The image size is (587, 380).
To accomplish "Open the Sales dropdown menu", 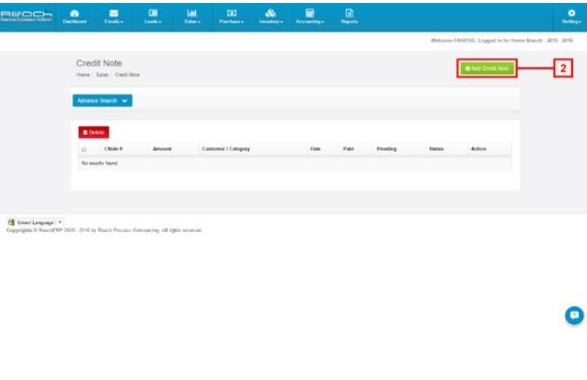I will click(x=192, y=17).
